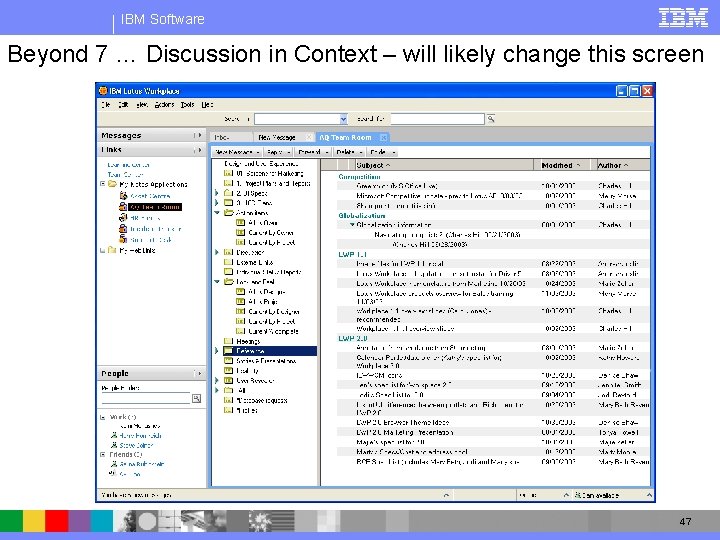Open the Actions menu

point(164,105)
